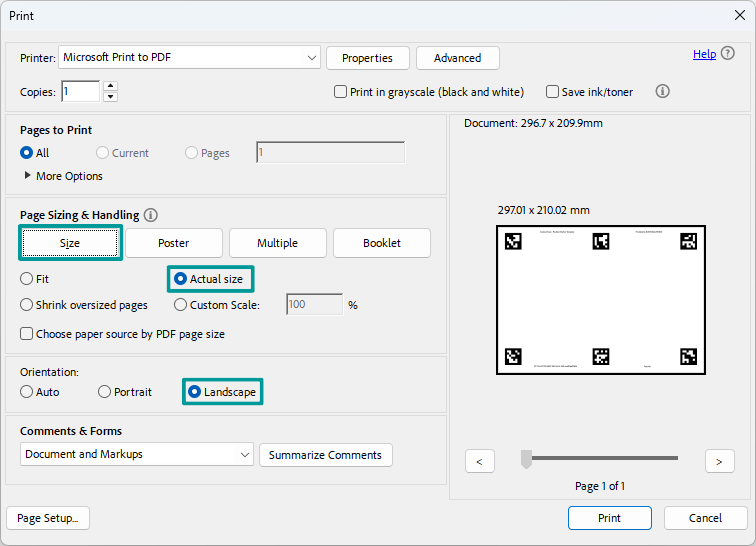This screenshot has width=756, height=546.
Task: Click the Copies input field
Action: click(x=80, y=91)
